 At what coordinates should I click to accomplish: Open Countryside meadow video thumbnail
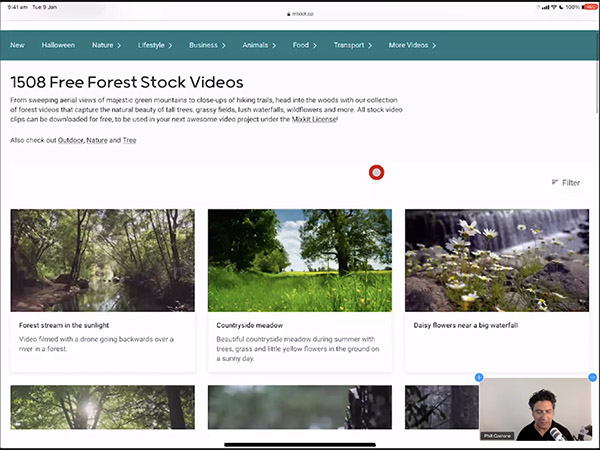point(300,260)
